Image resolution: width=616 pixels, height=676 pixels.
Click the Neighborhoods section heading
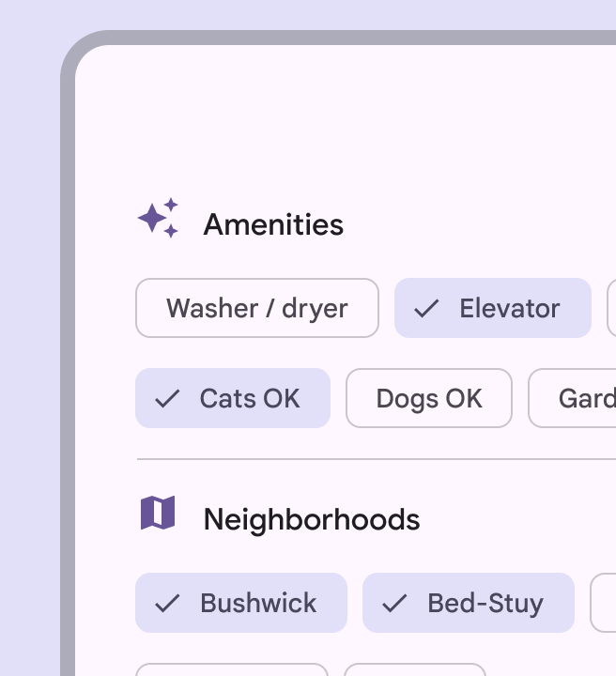coord(312,520)
